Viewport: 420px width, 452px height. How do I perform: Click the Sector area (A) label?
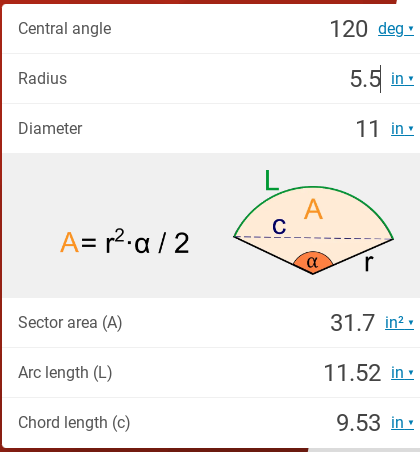coord(70,323)
